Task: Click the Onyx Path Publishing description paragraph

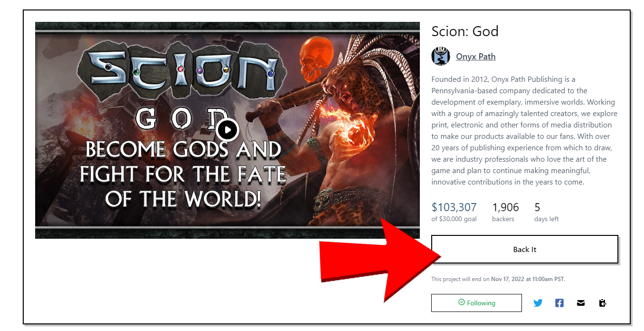Action: (525, 131)
